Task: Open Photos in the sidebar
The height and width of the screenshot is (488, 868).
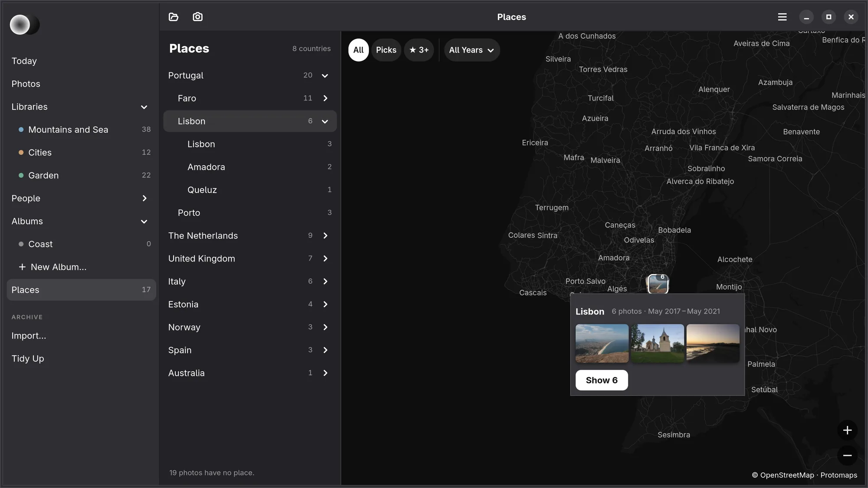Action: (x=81, y=84)
